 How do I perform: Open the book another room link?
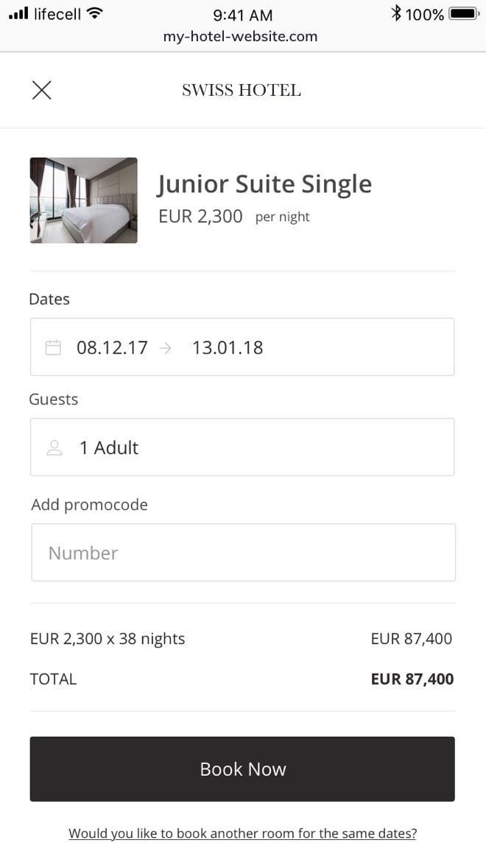(x=243, y=833)
